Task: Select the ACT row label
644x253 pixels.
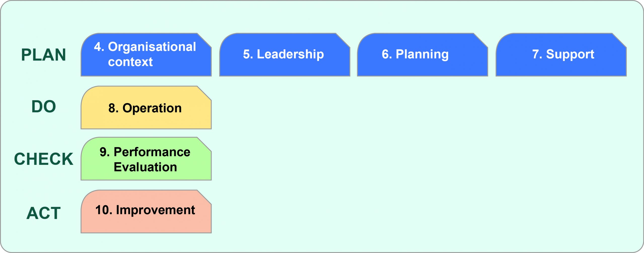Action: coord(44,213)
